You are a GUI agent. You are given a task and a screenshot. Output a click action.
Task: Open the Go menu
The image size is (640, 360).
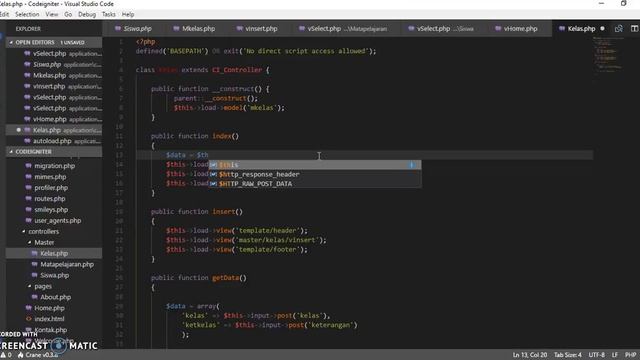click(68, 14)
